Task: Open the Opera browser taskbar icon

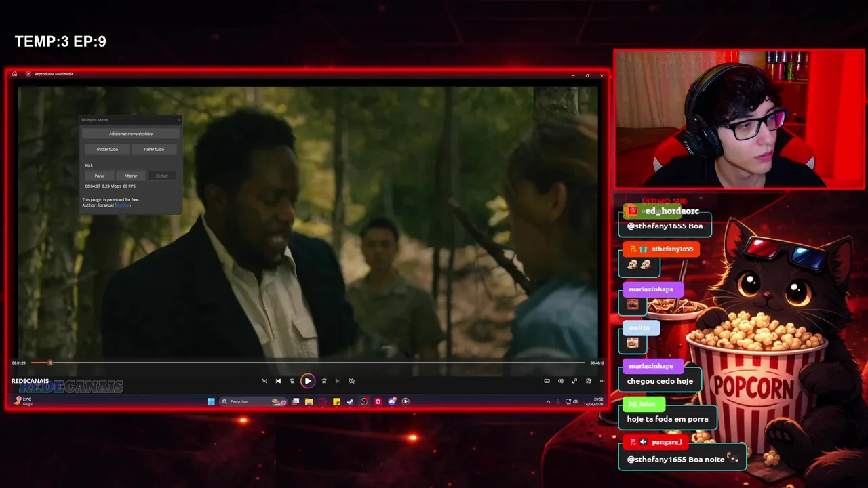Action: pos(323,401)
